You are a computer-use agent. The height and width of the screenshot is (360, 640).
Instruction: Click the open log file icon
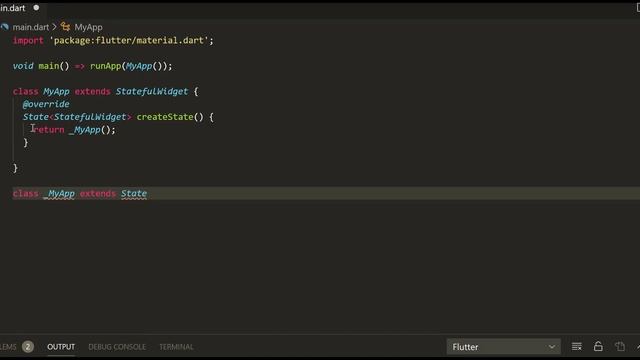pyautogui.click(x=620, y=347)
